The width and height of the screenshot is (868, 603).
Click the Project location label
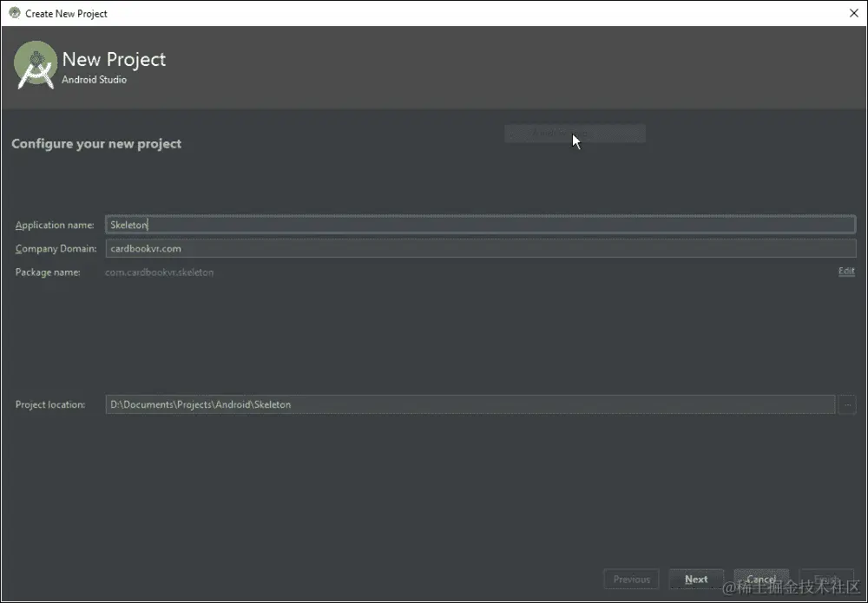coord(50,404)
